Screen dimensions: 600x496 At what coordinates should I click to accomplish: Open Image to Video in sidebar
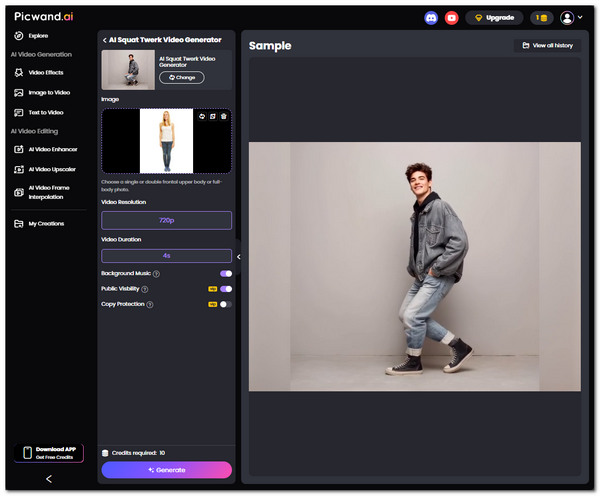[49, 92]
